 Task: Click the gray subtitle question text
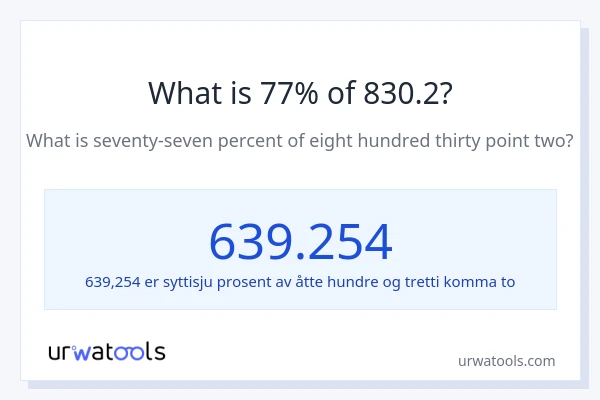tap(300, 141)
